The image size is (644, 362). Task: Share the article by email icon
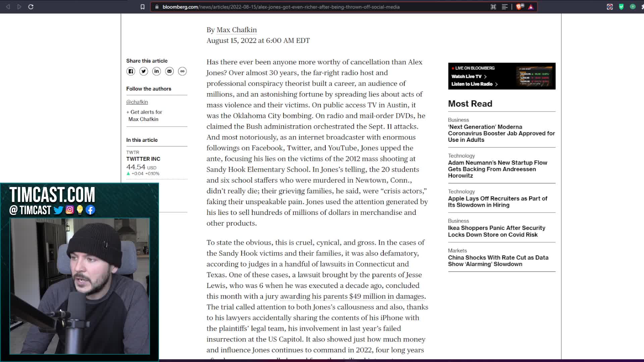point(169,71)
